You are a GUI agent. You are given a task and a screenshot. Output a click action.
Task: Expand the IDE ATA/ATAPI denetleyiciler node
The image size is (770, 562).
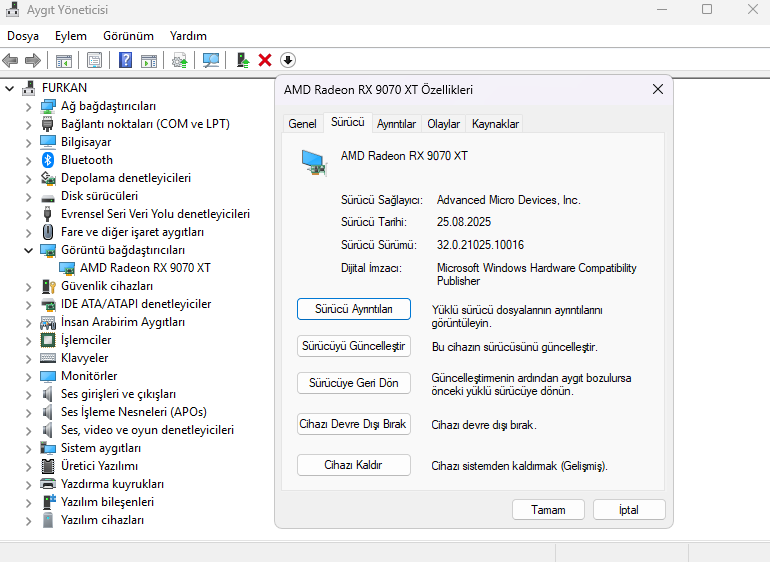[28, 305]
